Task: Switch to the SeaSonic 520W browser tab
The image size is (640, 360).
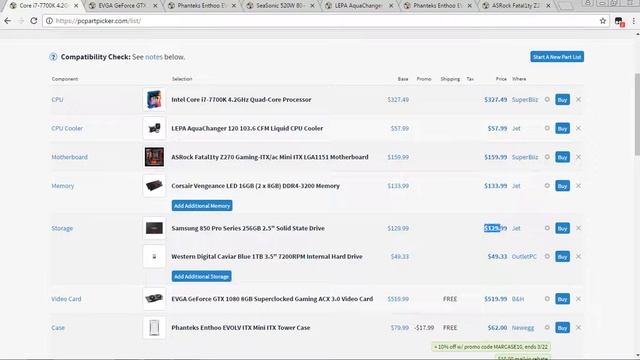Action: pyautogui.click(x=280, y=6)
